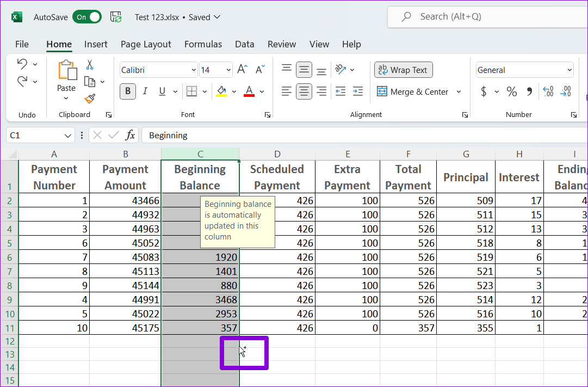Image resolution: width=588 pixels, height=387 pixels.
Task: Click the Percent Style icon
Action: pos(511,91)
